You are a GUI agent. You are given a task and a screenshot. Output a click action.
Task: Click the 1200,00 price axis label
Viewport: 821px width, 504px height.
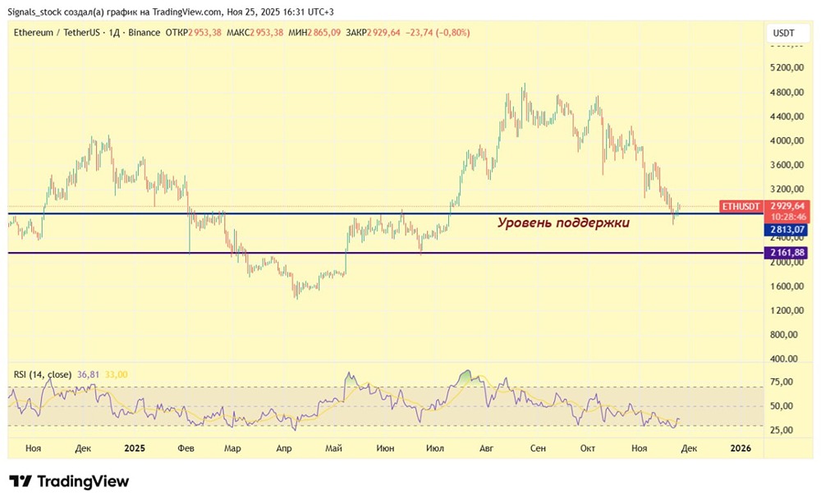(x=787, y=309)
